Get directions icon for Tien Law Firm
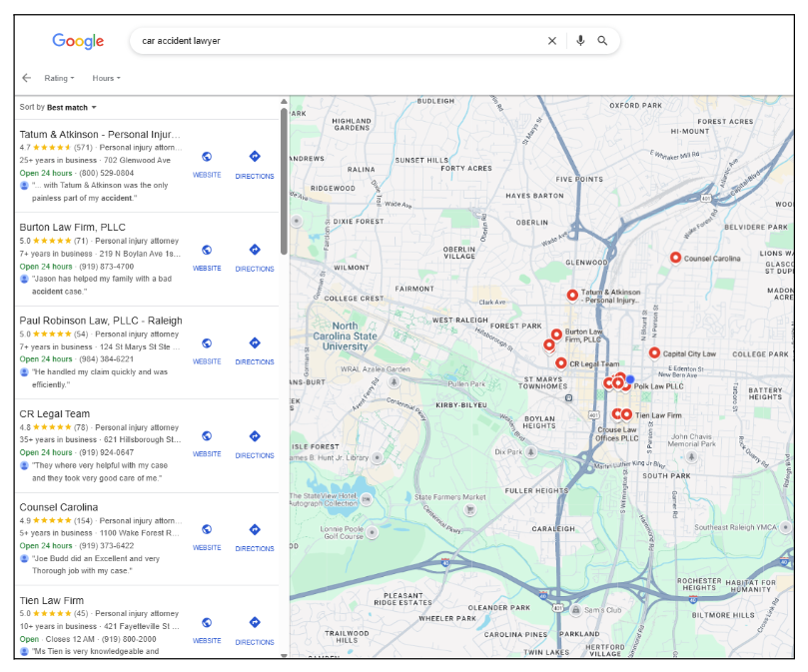Screen dimensions: 808x672 (255, 622)
